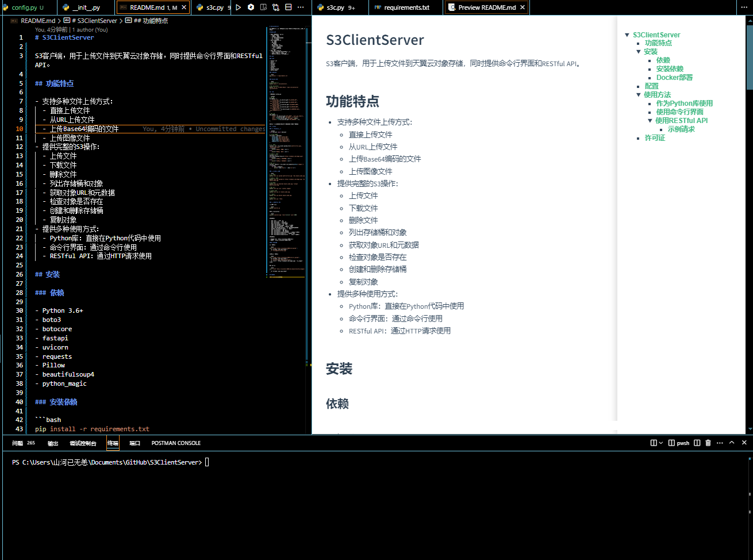Open the editor's more actions ellipsis
753x560 pixels.
tap(301, 7)
